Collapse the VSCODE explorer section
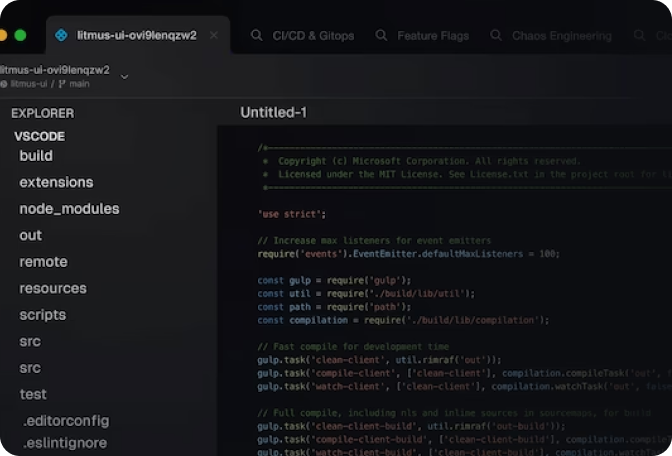 click(39, 136)
